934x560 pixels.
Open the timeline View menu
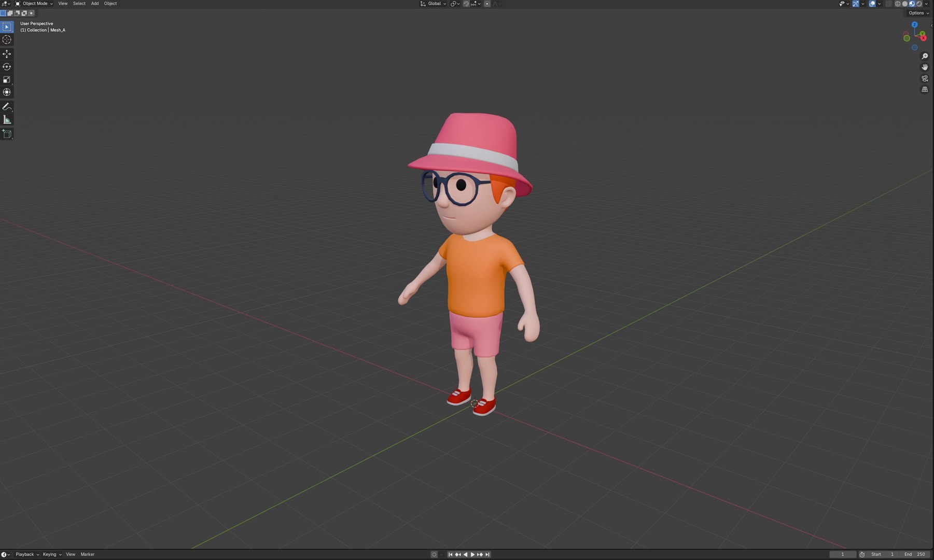(x=71, y=554)
